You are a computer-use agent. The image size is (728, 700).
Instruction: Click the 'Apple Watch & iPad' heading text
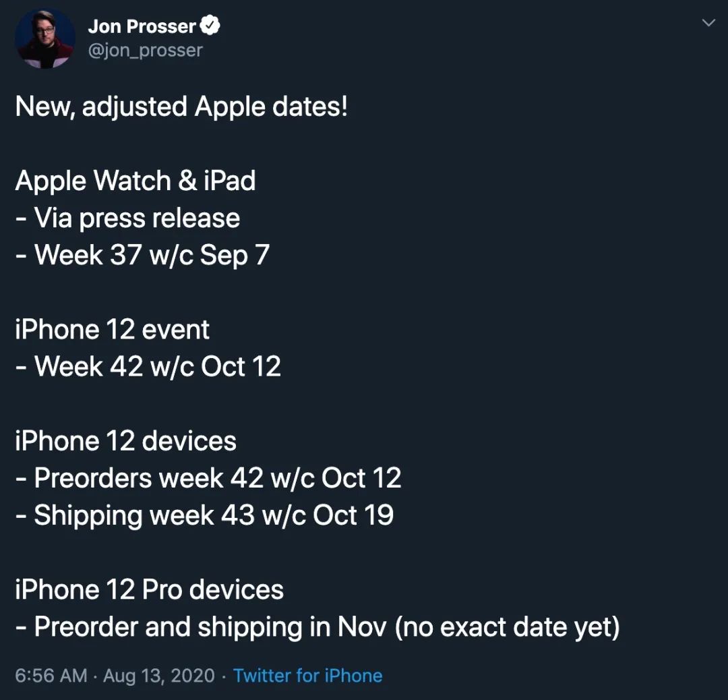(135, 181)
